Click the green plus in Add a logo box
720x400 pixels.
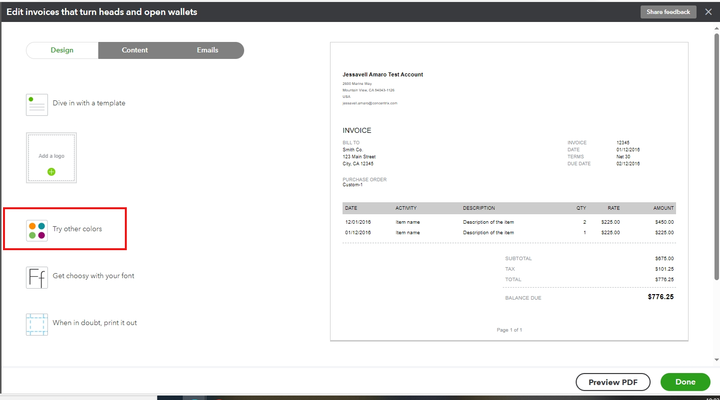click(51, 172)
